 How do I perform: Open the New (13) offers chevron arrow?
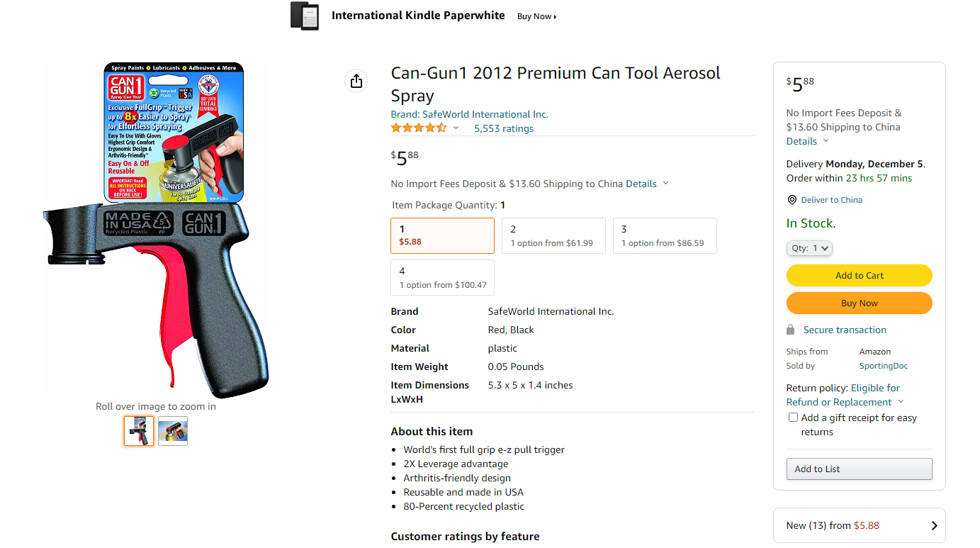934,525
